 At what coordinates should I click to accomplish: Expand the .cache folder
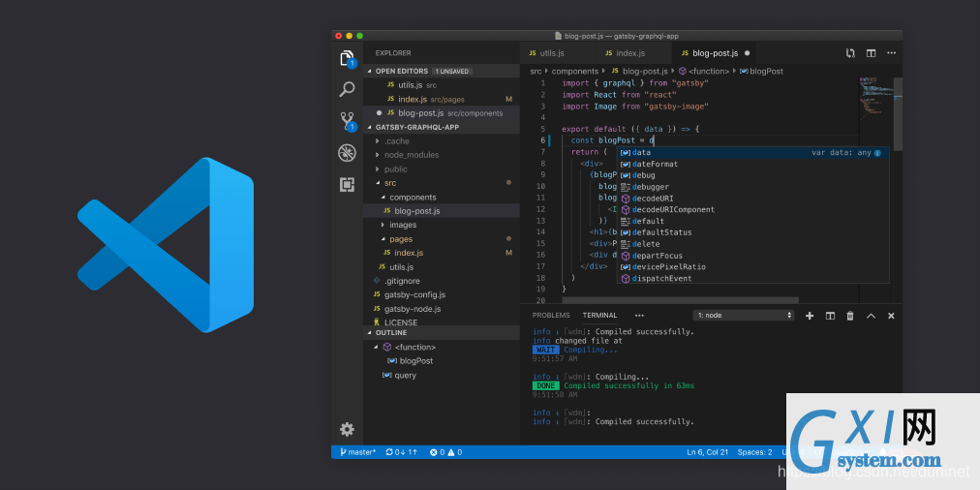click(442, 141)
